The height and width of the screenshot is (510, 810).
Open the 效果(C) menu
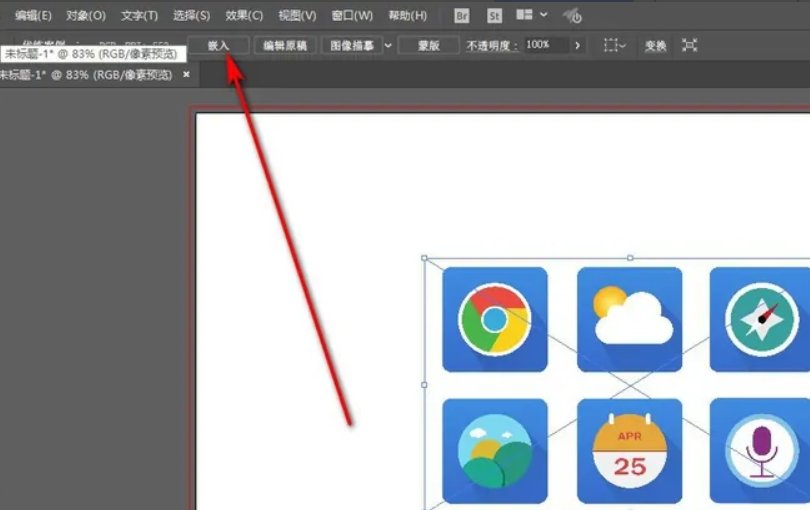click(244, 16)
